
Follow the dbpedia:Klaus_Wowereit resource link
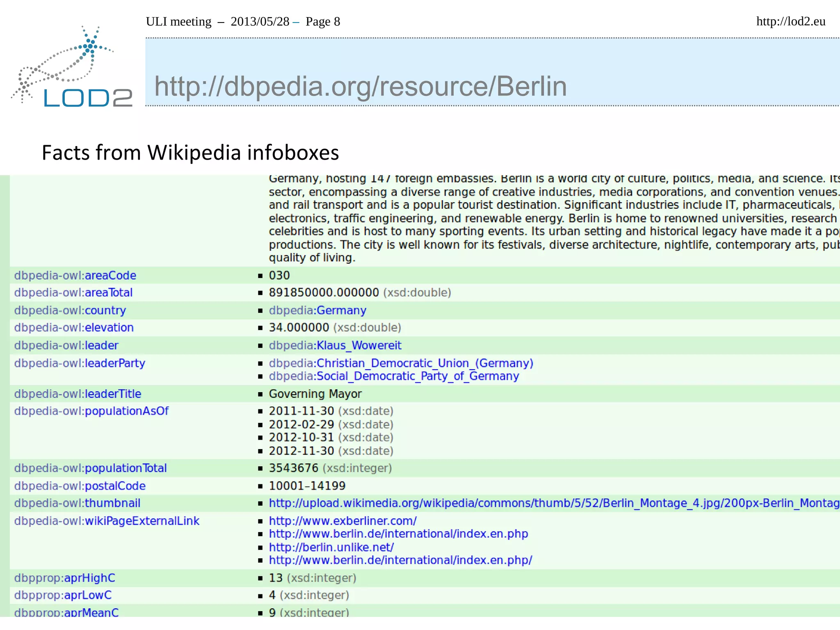point(335,345)
